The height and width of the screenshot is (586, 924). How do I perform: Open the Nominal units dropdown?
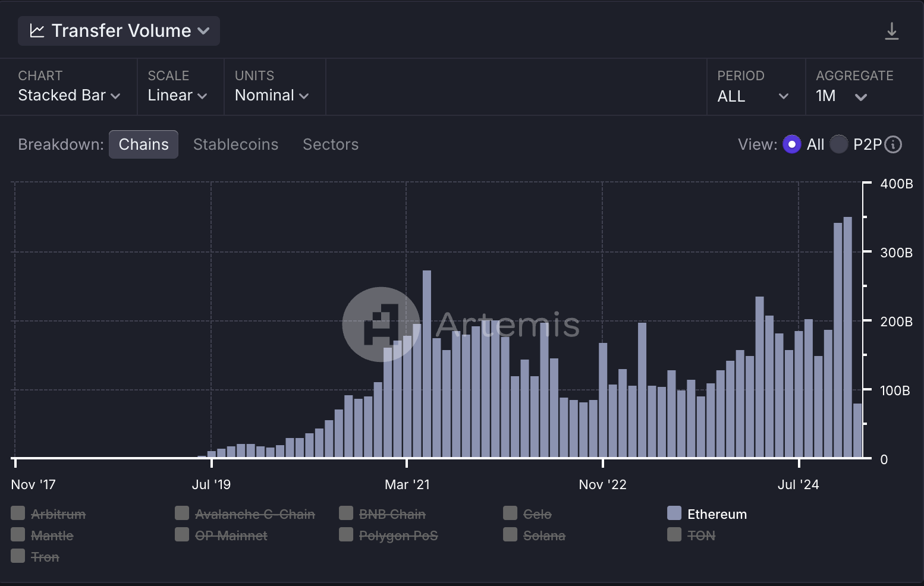272,95
